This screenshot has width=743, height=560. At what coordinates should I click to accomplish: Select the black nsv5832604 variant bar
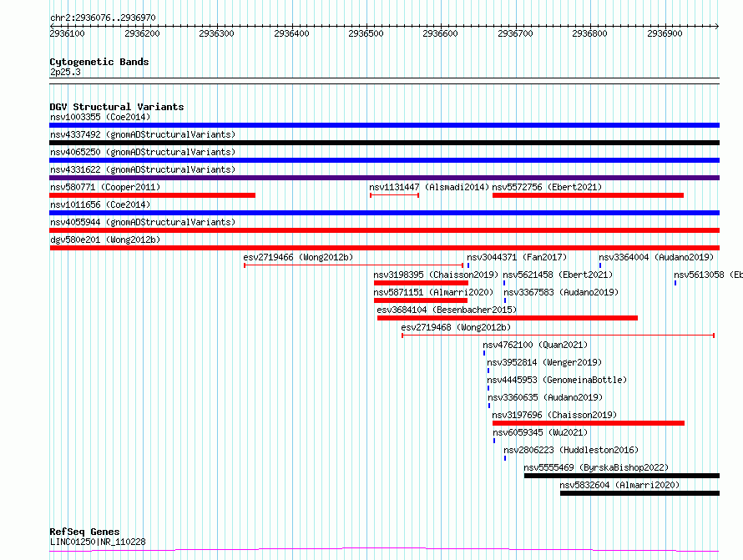point(639,493)
